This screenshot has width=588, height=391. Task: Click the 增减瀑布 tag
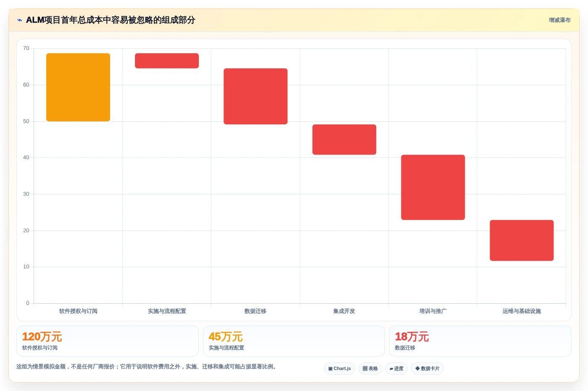[x=559, y=20]
